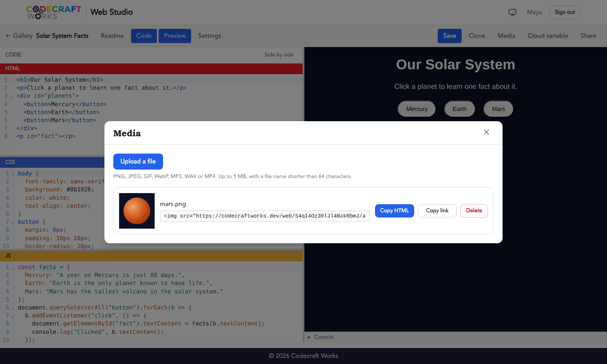This screenshot has width=607, height=364.
Task: Open the Settings tab
Action: pyautogui.click(x=210, y=36)
